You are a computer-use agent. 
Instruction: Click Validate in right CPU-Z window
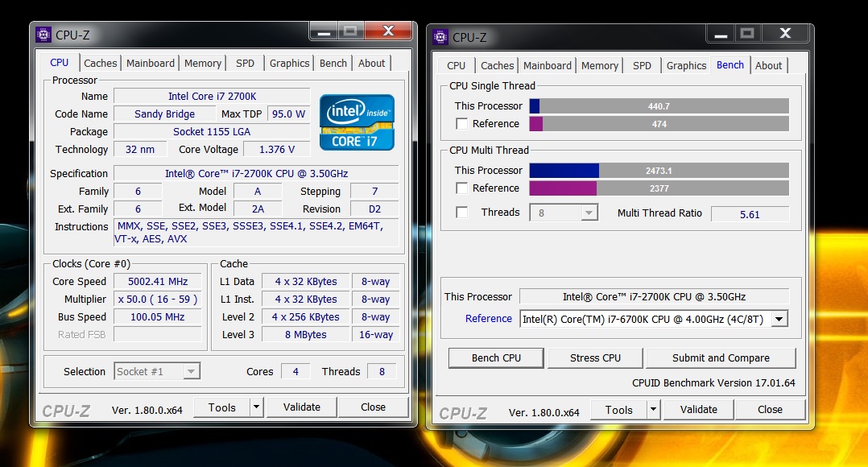(699, 410)
